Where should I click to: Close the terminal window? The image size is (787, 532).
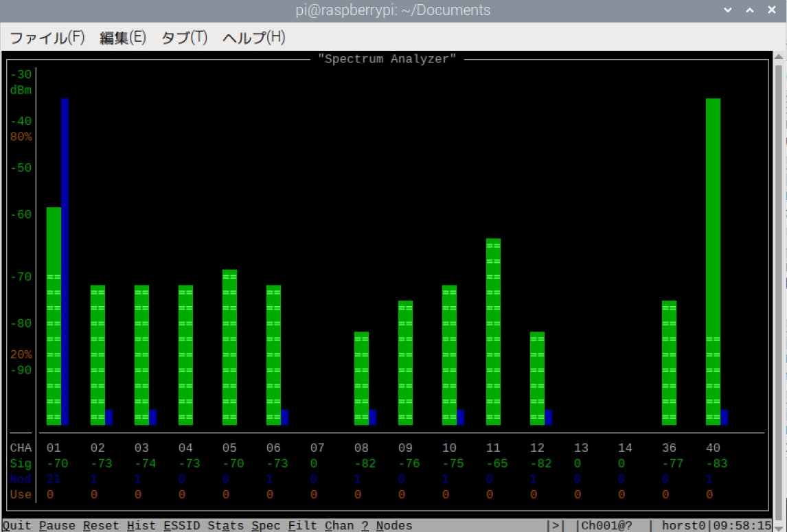772,10
